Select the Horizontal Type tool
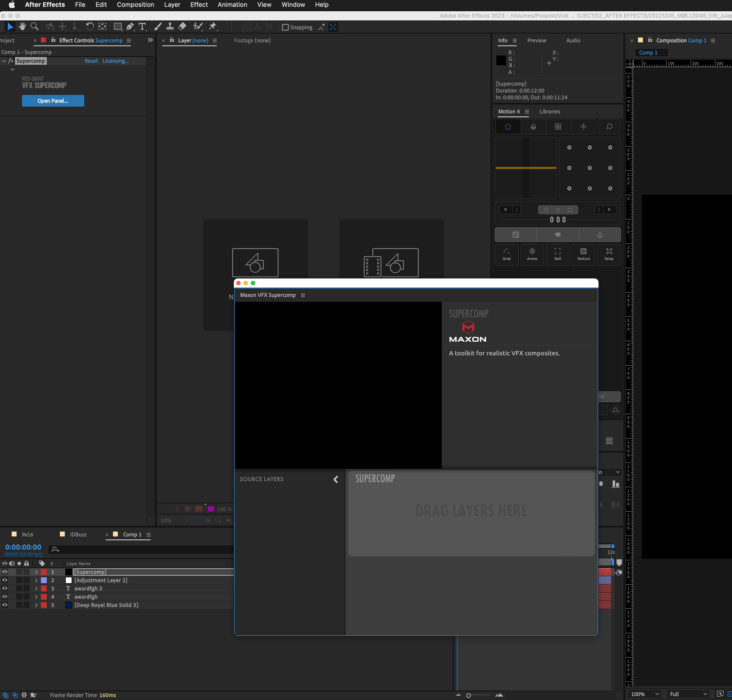The width and height of the screenshot is (732, 700). 142,27
